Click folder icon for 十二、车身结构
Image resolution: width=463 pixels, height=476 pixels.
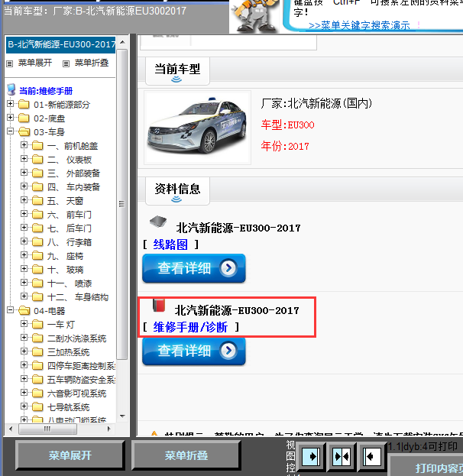tap(37, 297)
